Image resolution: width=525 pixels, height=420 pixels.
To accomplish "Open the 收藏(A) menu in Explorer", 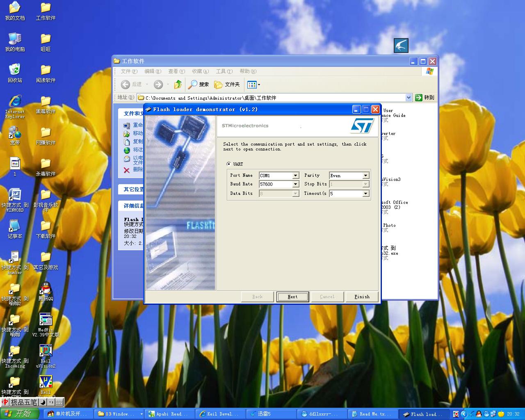I will tap(200, 71).
